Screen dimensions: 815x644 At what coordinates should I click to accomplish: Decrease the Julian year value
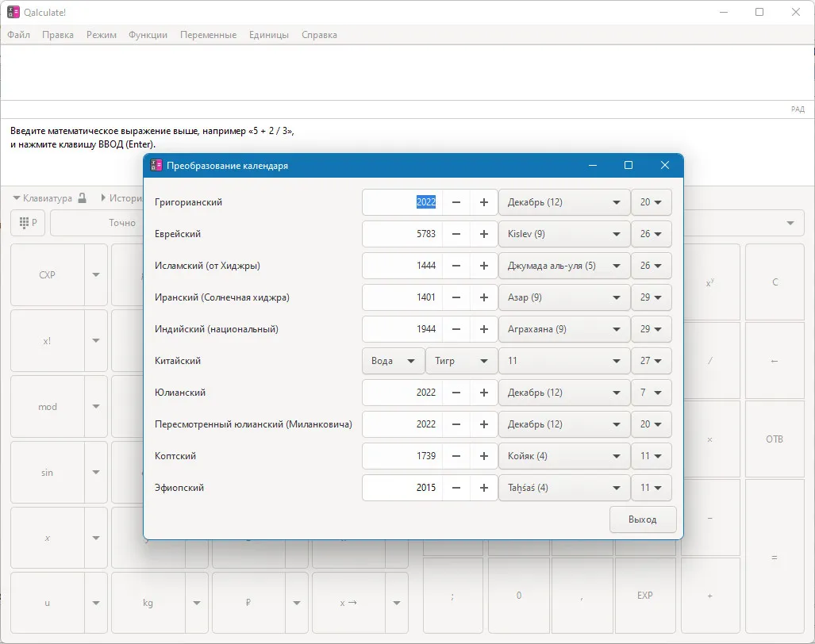pos(456,392)
